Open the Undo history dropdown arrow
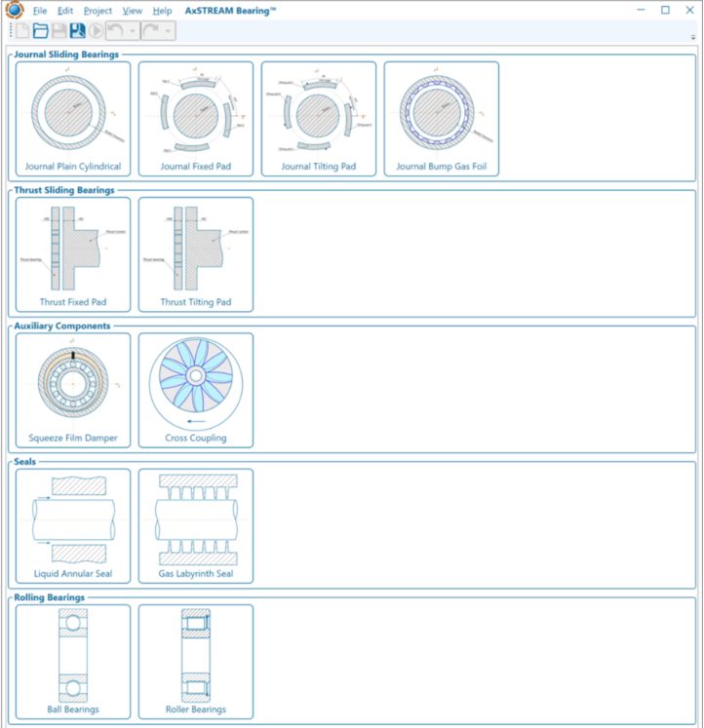The image size is (704, 728). pos(133,31)
